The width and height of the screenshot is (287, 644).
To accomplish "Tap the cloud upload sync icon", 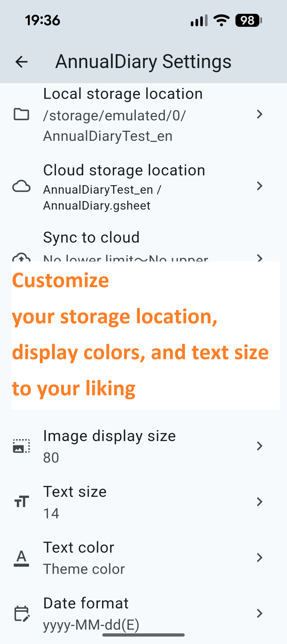I will (x=21, y=257).
